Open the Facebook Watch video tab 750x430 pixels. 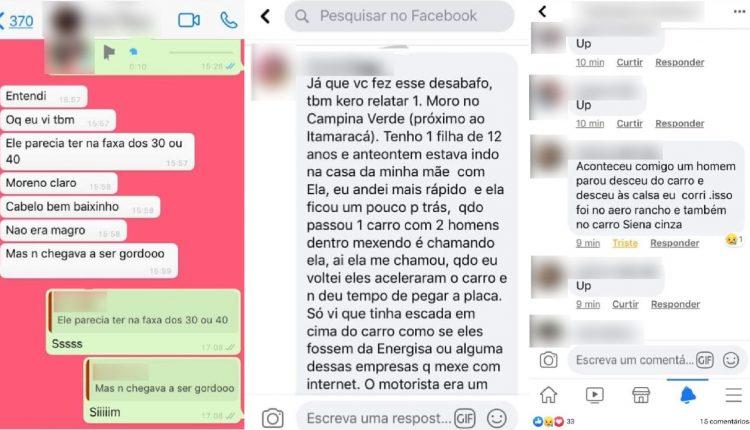(595, 395)
